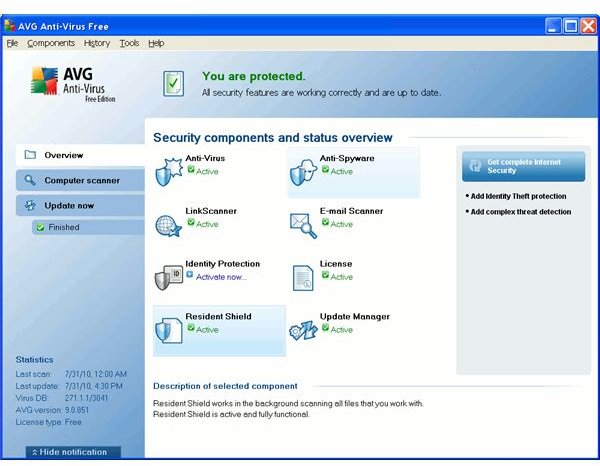Viewport: 600px width, 466px height.
Task: Close the AVG Anti-Virus Free window
Action: [589, 26]
